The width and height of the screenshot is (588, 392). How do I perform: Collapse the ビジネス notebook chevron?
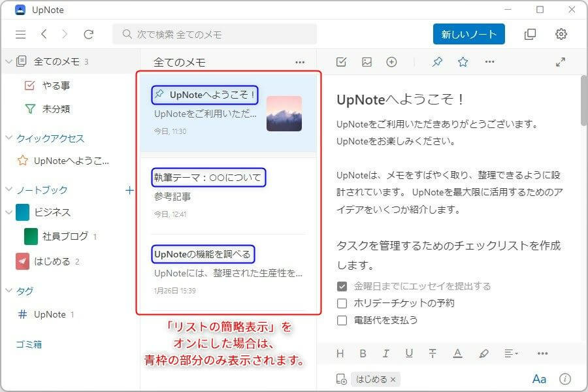tap(9, 212)
